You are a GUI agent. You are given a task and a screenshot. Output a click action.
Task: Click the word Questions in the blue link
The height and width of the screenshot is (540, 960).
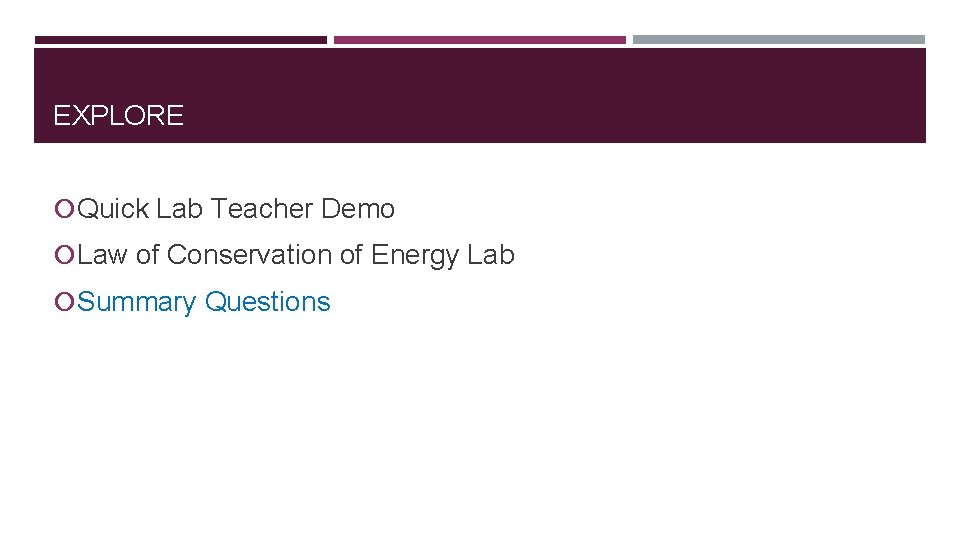pyautogui.click(x=268, y=302)
